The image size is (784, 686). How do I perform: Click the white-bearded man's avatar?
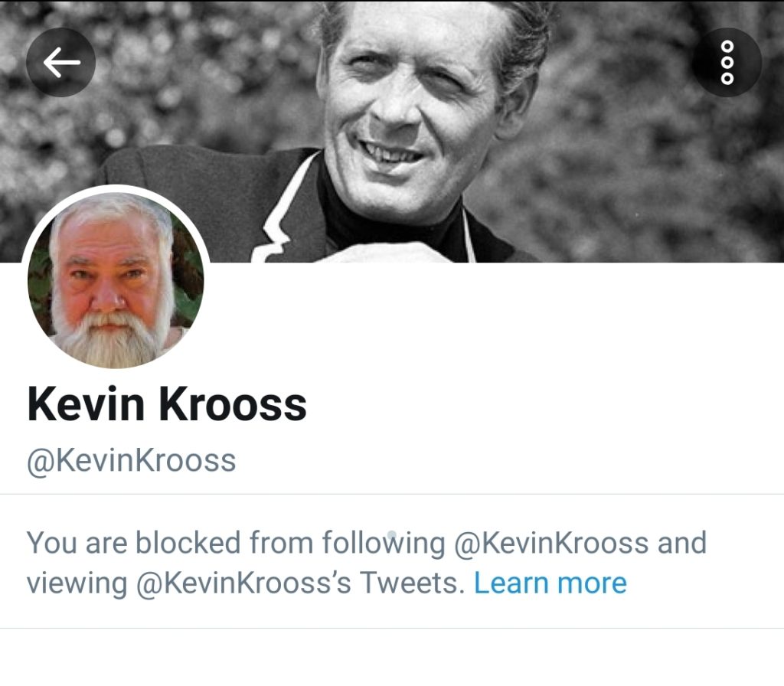click(116, 280)
